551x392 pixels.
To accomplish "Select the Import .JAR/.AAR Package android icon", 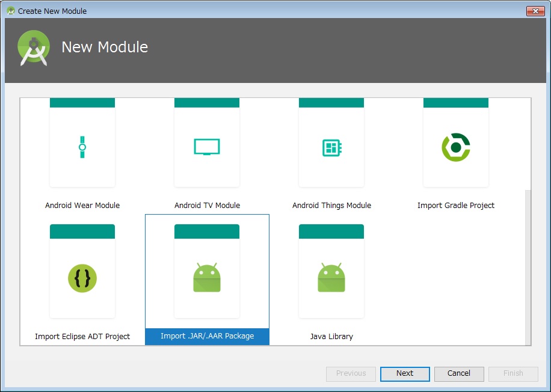I will click(207, 277).
